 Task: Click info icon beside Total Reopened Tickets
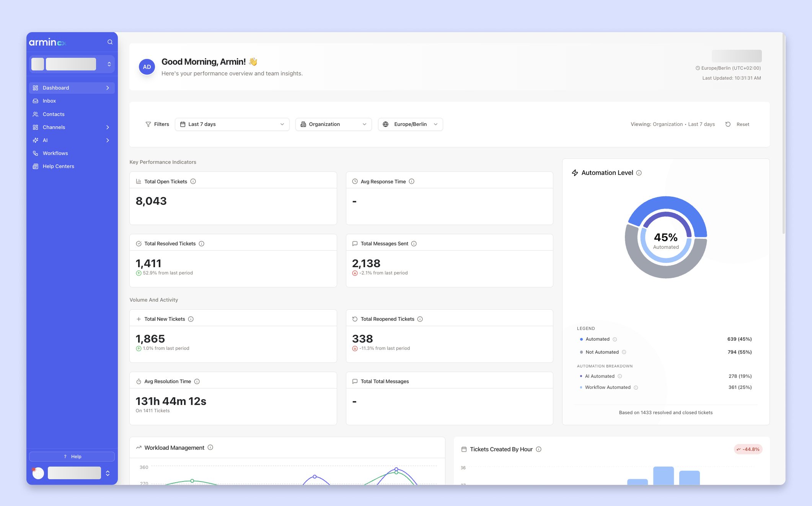point(420,319)
